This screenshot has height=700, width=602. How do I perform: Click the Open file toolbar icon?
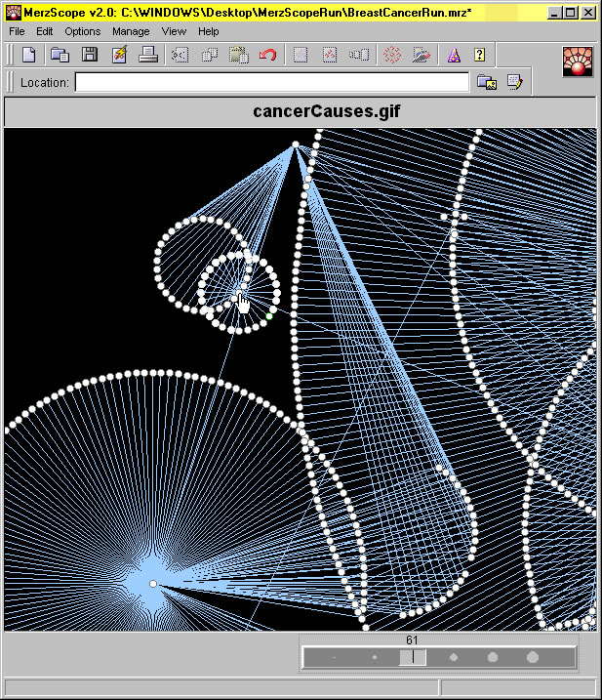[x=60, y=56]
